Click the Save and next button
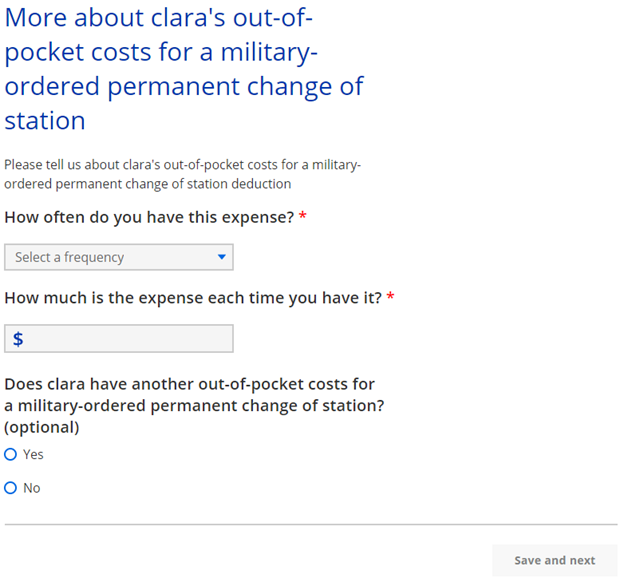 click(554, 560)
